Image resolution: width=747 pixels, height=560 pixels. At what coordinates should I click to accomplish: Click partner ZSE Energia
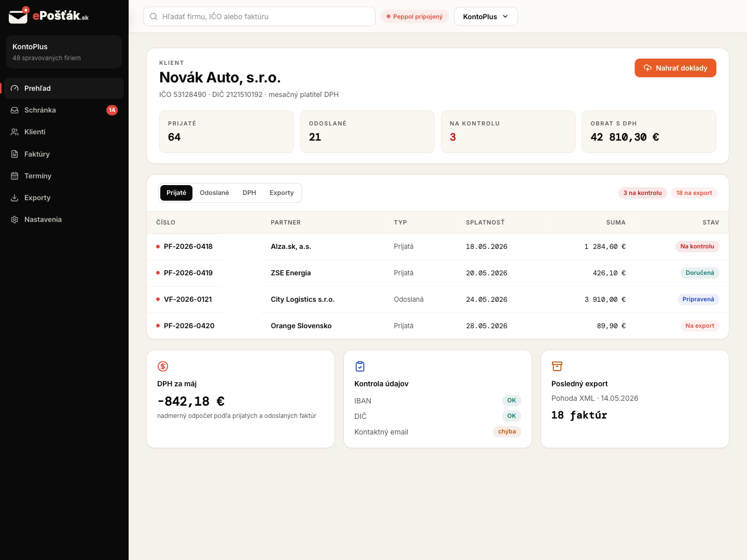point(291,273)
